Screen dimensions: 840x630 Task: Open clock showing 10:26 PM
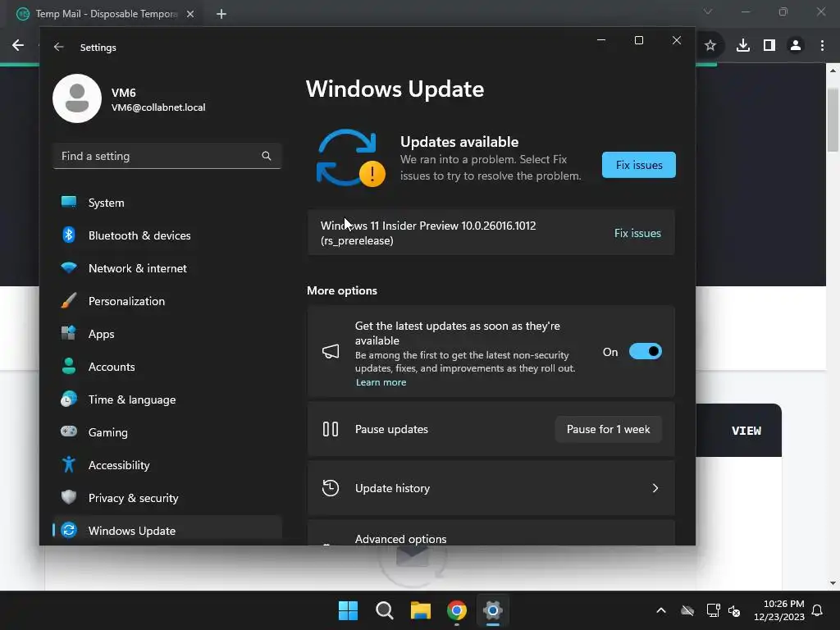779,610
